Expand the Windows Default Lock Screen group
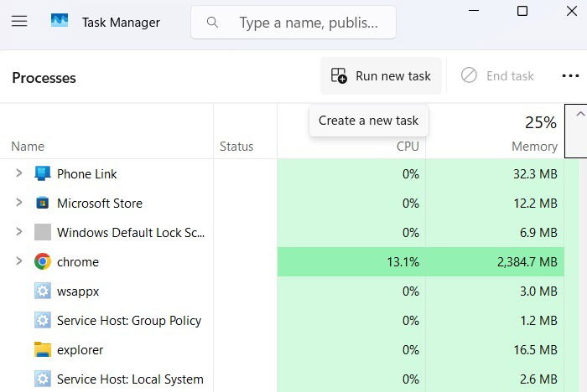The height and width of the screenshot is (392, 587). point(18,233)
